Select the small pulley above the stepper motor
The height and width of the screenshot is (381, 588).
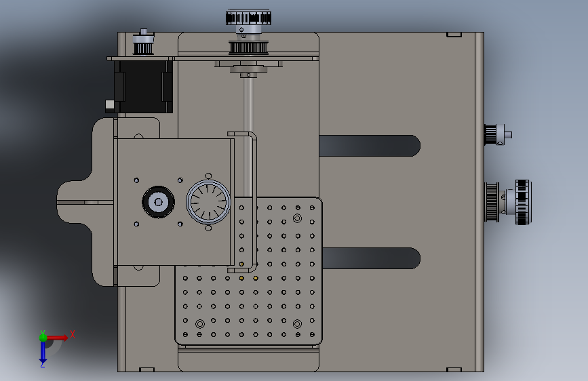point(143,43)
